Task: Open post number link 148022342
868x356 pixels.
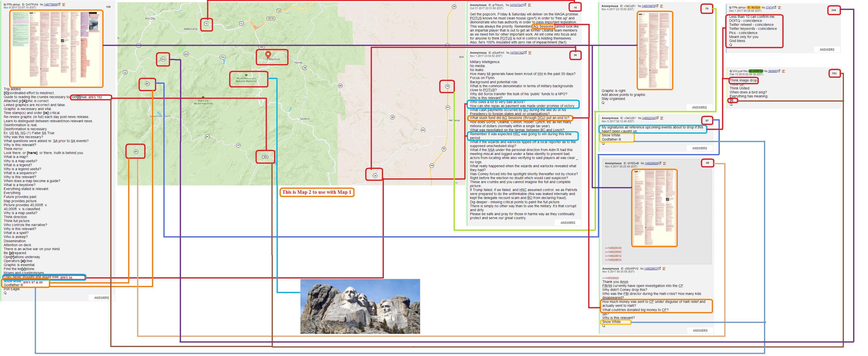Action: tap(648, 118)
